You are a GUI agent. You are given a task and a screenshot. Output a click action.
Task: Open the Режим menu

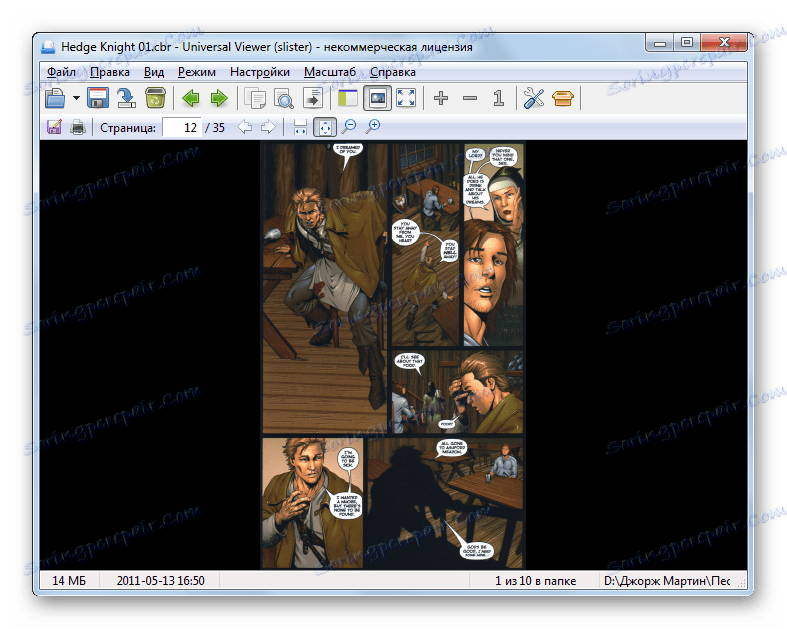(x=197, y=72)
